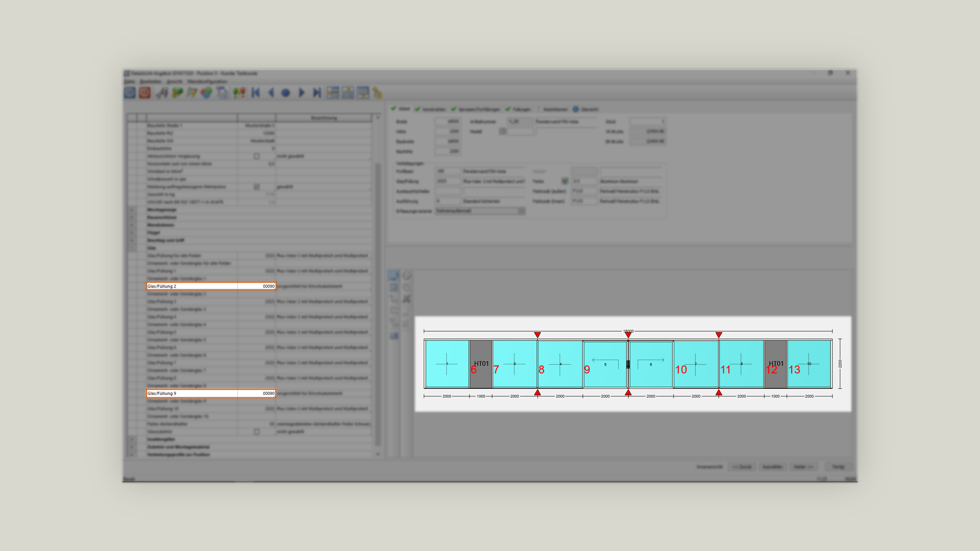
Task: Toggle the Meldung auftragsbezogene Mehrpreise checkbox
Action: [x=257, y=187]
